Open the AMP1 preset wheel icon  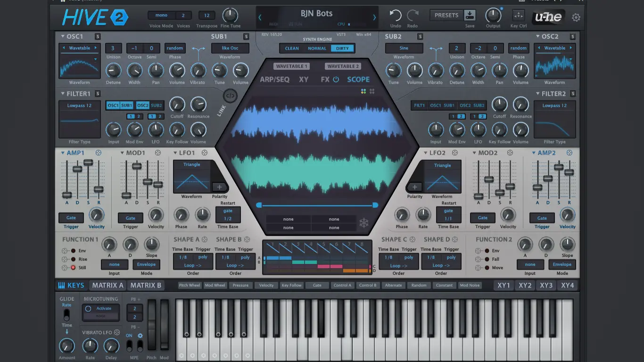[98, 153]
